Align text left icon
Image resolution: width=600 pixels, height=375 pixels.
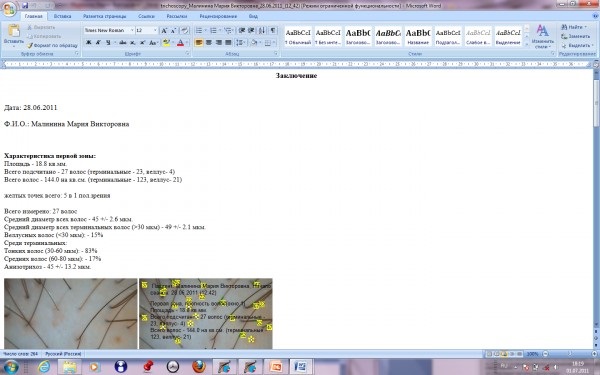pyautogui.click(x=199, y=42)
